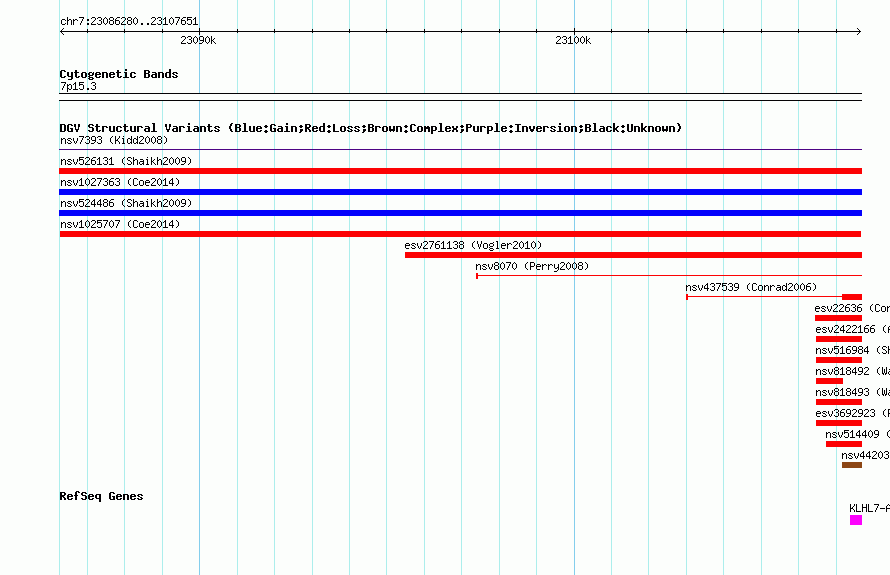Click the thin red nsv8070 line
This screenshot has width=890, height=575.
click(669, 276)
